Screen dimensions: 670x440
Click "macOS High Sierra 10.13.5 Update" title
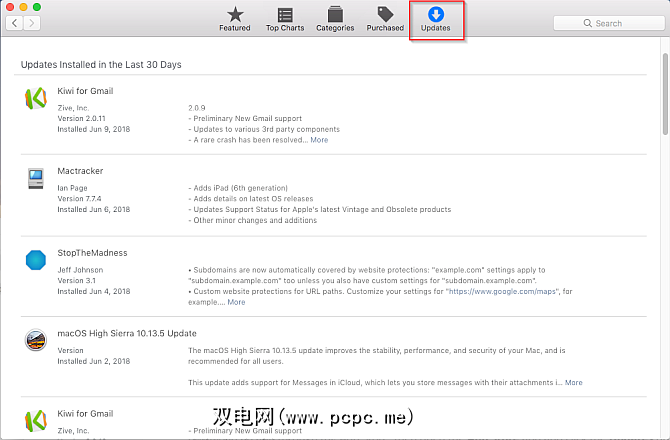(x=127, y=333)
